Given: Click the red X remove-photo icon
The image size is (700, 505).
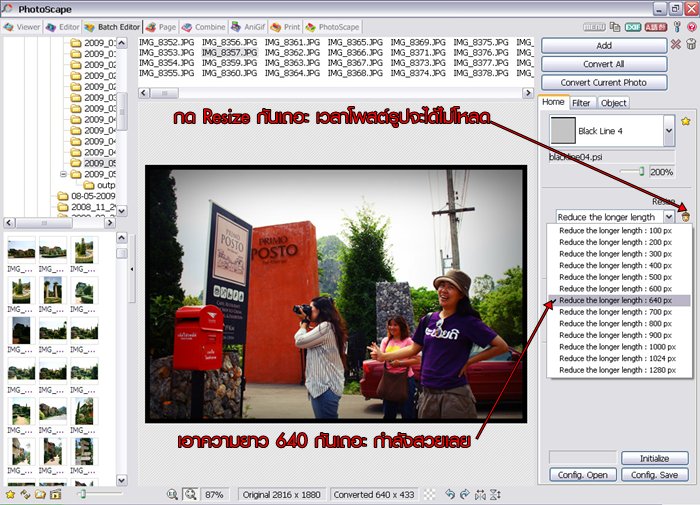Looking at the screenshot, I should pos(676,44).
